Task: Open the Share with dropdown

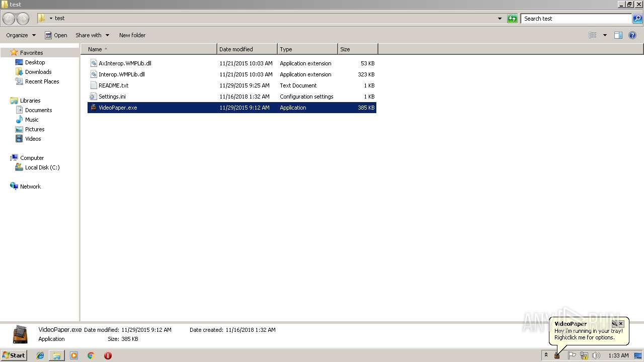Action: click(92, 35)
